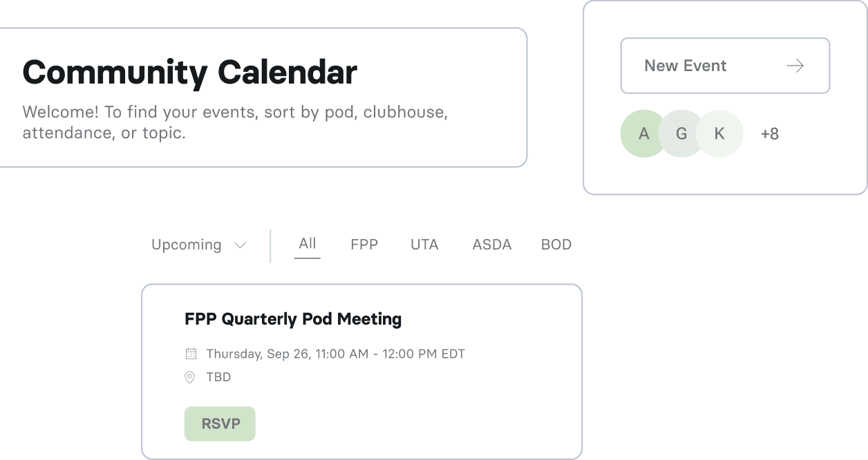
Task: Select attendee avatar K
Action: coord(719,133)
